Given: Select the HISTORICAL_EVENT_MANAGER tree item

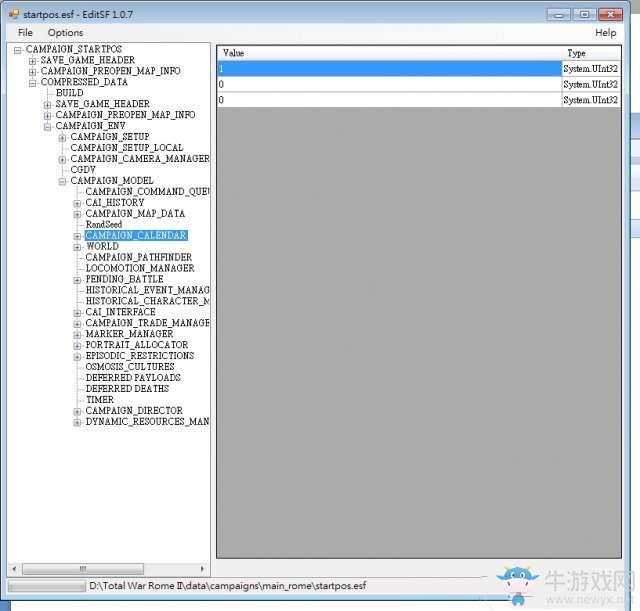Looking at the screenshot, I should (147, 290).
